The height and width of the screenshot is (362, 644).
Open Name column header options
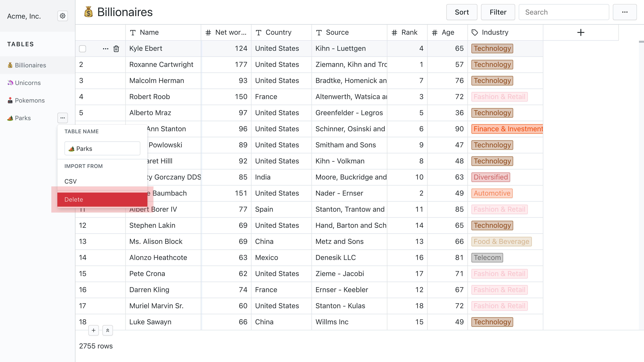[x=163, y=32]
